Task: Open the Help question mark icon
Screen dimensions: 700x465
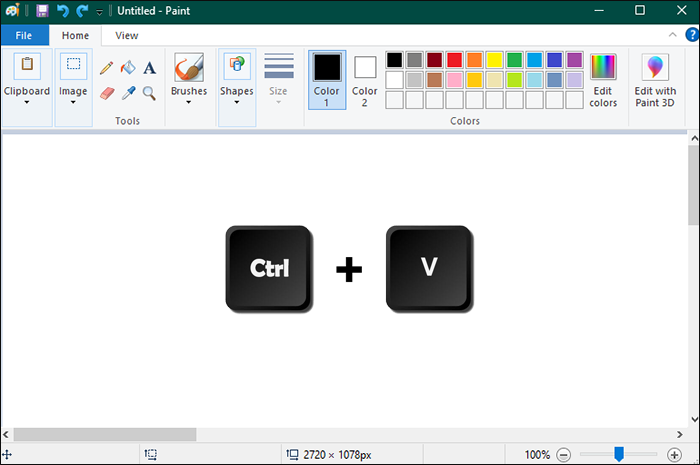Action: [692, 34]
